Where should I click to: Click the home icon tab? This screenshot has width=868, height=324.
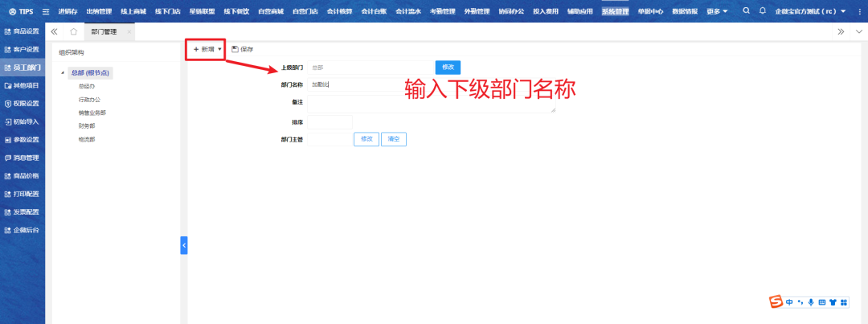(73, 31)
